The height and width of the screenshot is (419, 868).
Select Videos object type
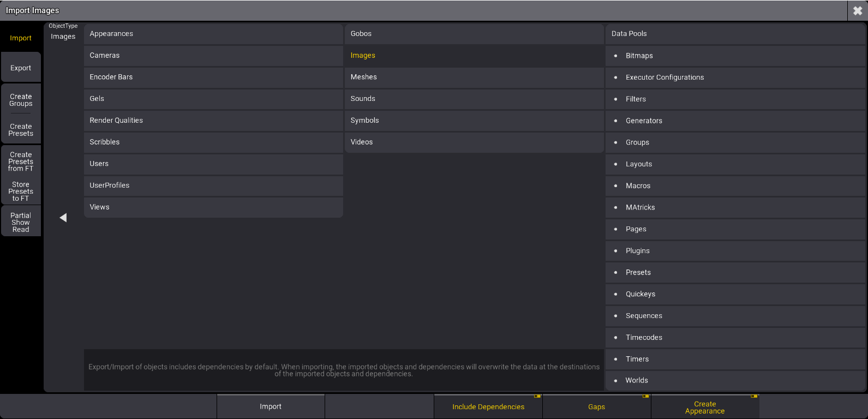click(474, 142)
